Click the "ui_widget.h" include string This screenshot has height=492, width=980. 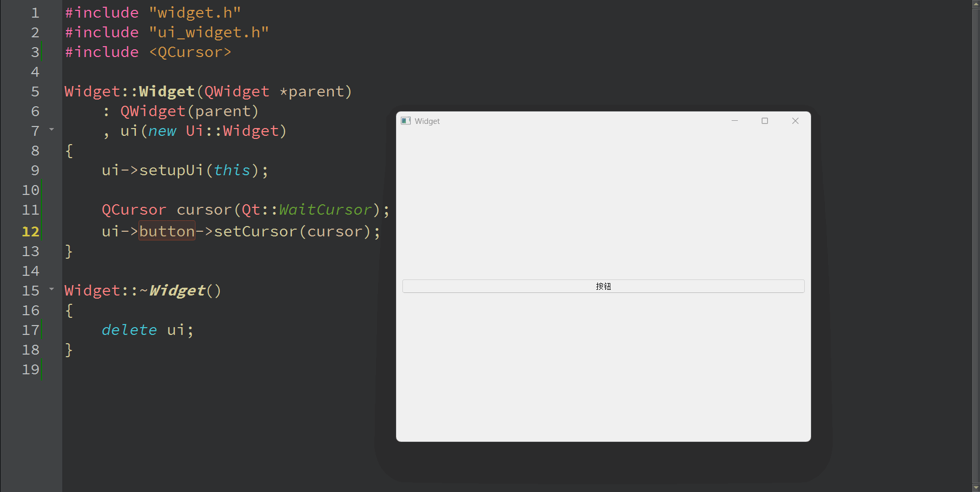(x=208, y=33)
